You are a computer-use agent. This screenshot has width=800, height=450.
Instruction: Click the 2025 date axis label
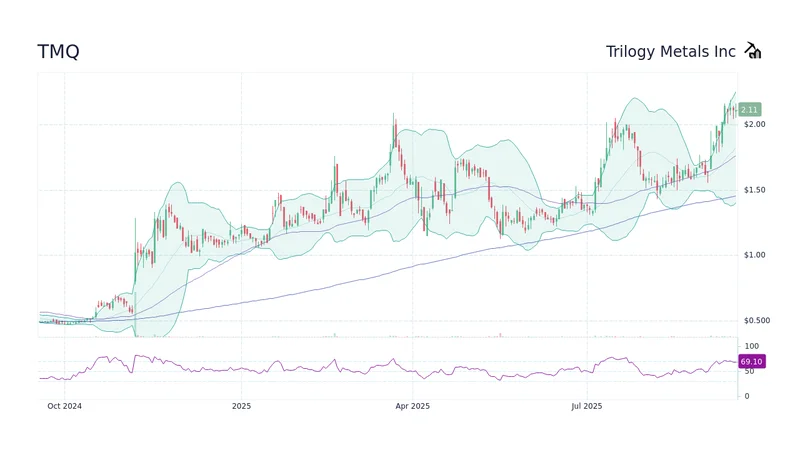(241, 407)
